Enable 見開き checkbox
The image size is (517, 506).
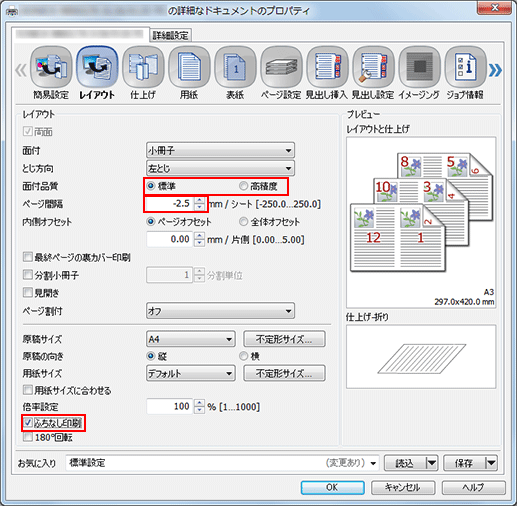pyautogui.click(x=27, y=293)
